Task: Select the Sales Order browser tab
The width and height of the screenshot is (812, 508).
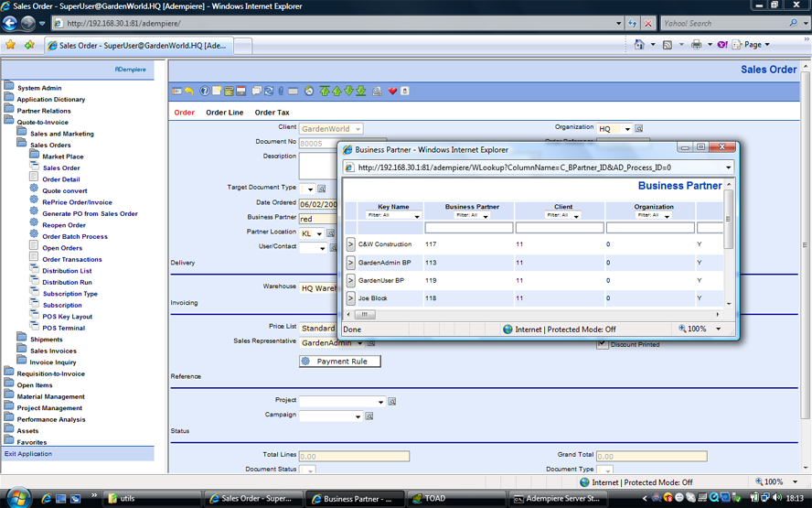Action: (138, 46)
